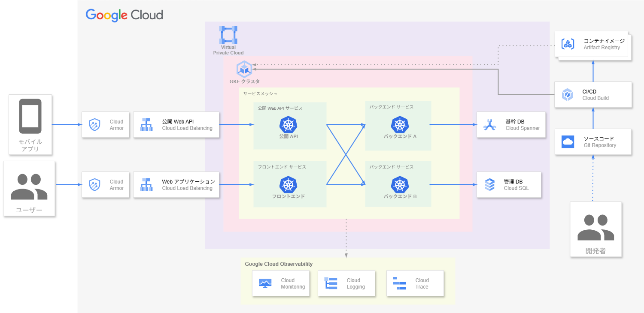Select the フロントエンド Kubernetes icon
This screenshot has height=313, width=644.
point(288,185)
